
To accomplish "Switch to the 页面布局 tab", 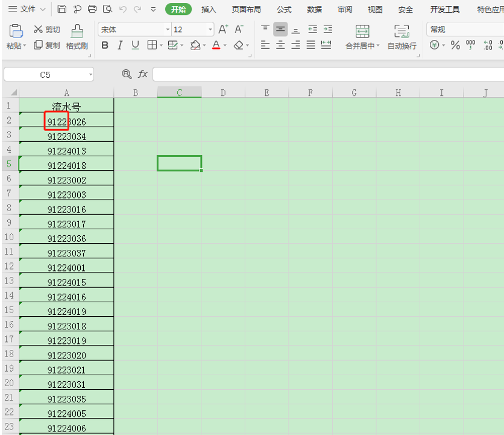I will 246,9.
